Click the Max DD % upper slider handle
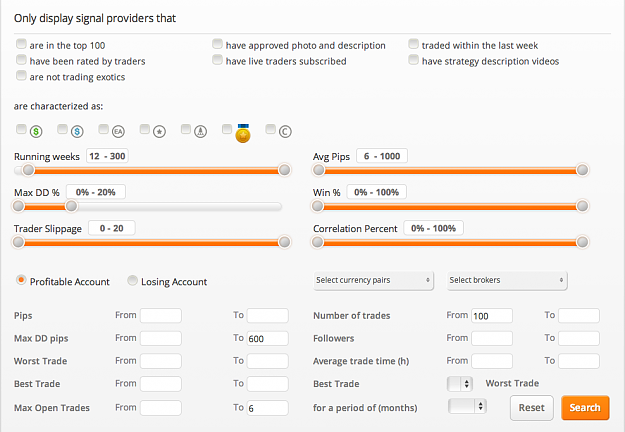 [x=72, y=206]
